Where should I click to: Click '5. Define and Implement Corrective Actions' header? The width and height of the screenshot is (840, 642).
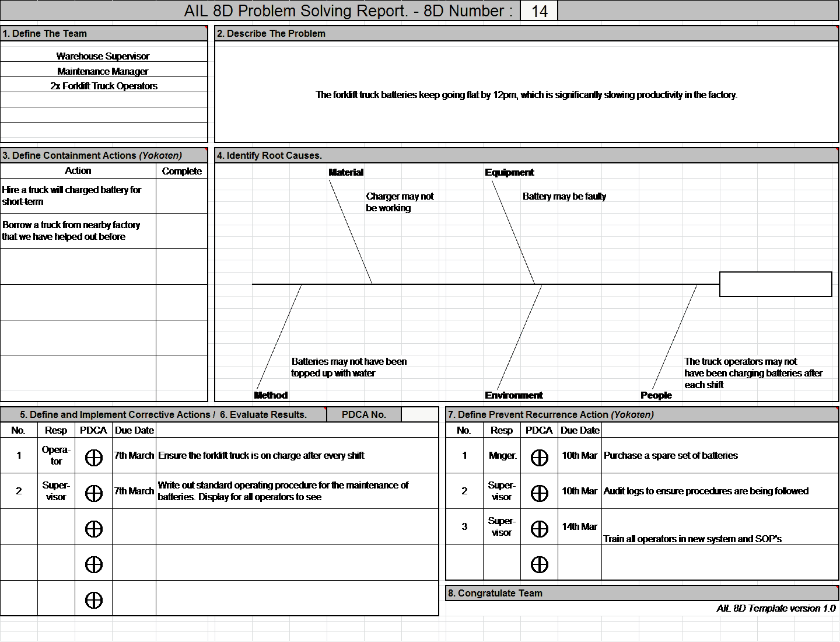click(163, 414)
